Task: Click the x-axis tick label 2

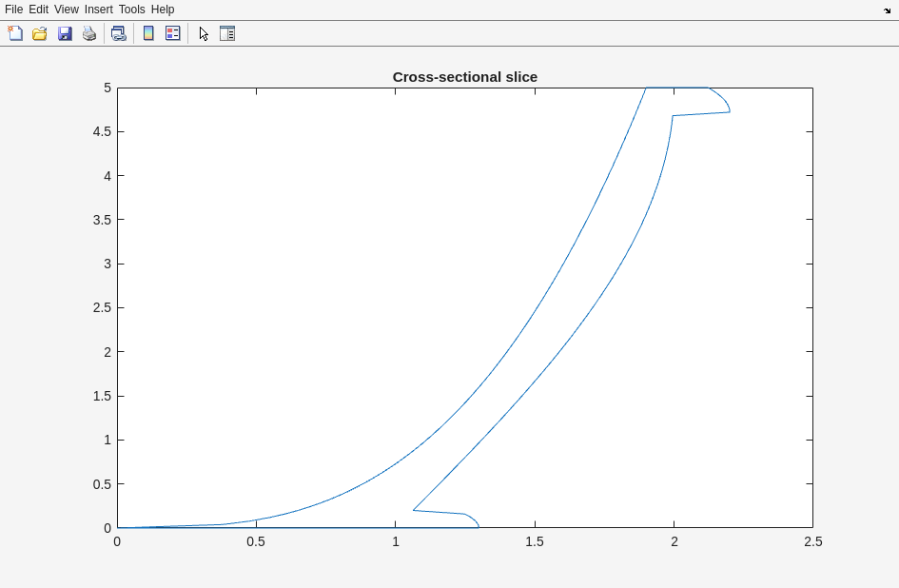Action: (x=674, y=541)
